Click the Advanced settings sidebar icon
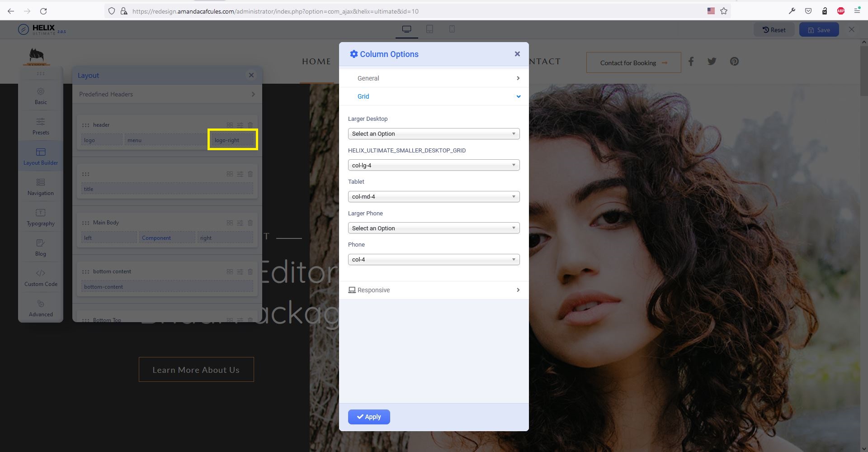The image size is (868, 452). [41, 304]
